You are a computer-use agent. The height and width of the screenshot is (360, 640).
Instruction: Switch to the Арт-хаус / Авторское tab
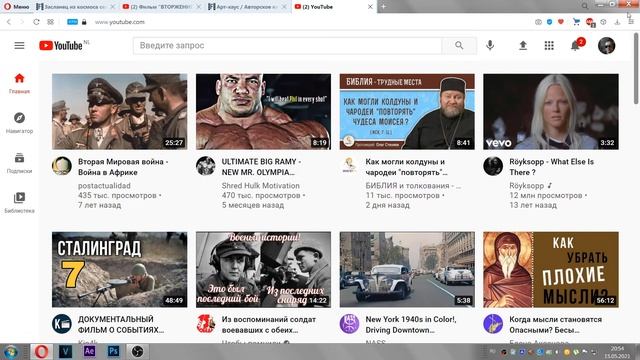[248, 7]
